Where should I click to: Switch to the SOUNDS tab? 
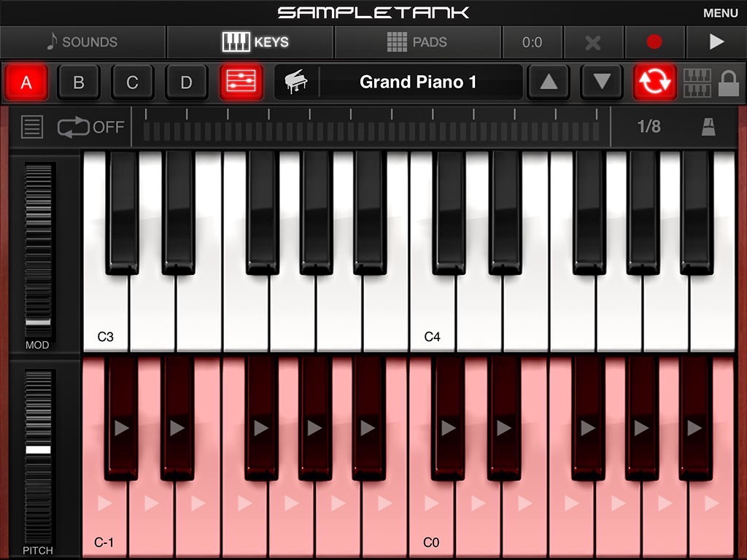pyautogui.click(x=83, y=42)
